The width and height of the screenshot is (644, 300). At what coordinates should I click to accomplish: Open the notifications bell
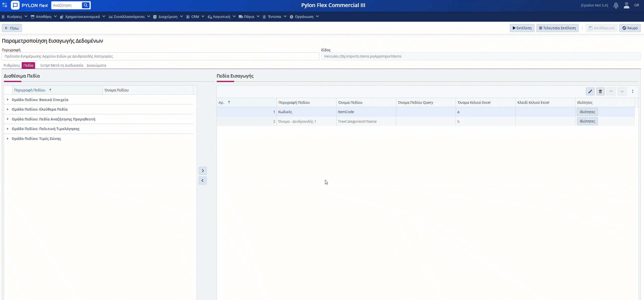[616, 5]
